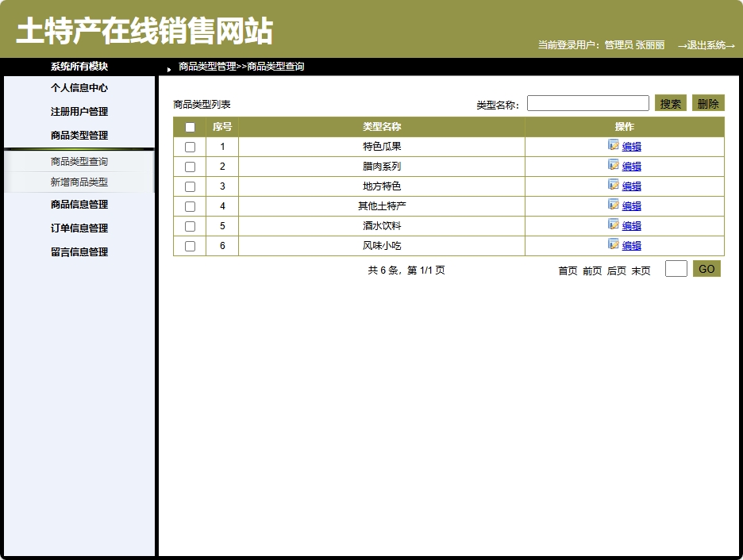Viewport: 743px width, 560px height.
Task: Check the checkbox for 特色瓜果
Action: tap(189, 146)
